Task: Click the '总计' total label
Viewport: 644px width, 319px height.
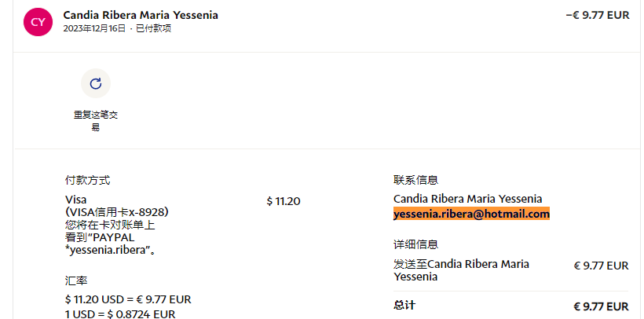Action: point(404,305)
